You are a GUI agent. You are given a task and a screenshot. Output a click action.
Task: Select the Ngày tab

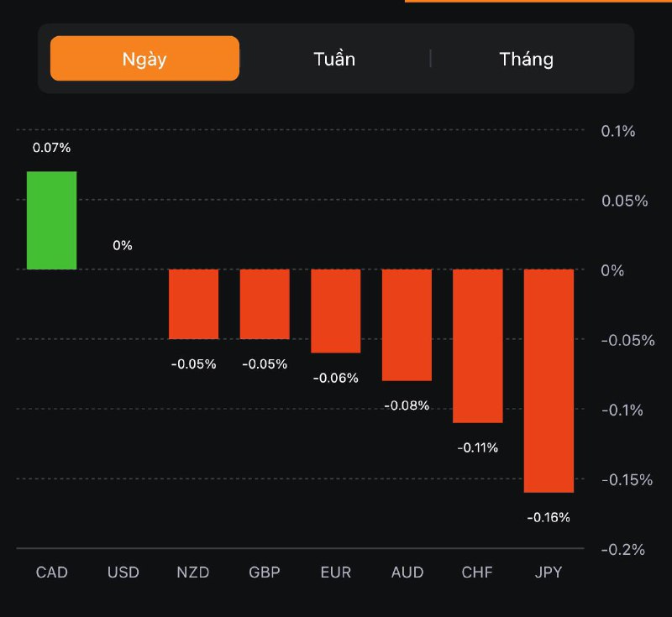coord(144,59)
